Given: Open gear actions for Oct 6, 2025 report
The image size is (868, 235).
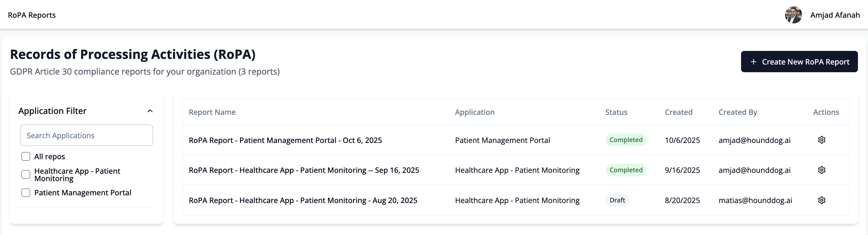Looking at the screenshot, I should tap(821, 140).
